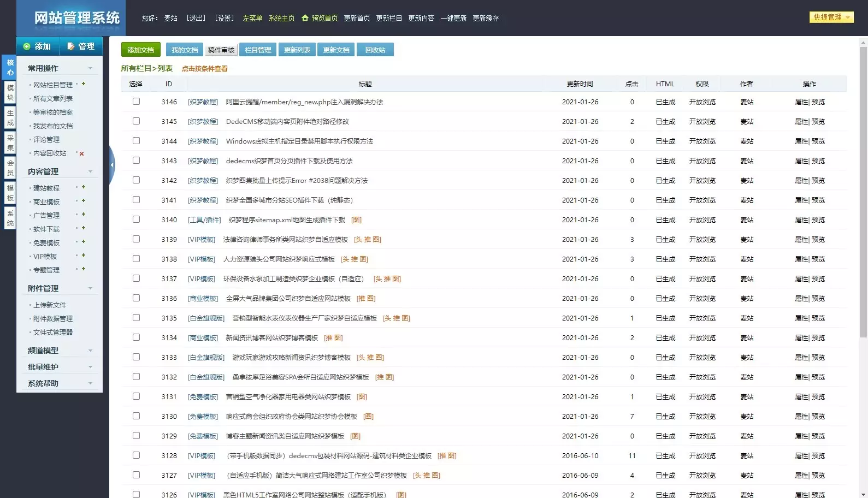Click the plus icon beside 软件下载
Image resolution: width=868 pixels, height=498 pixels.
point(84,228)
